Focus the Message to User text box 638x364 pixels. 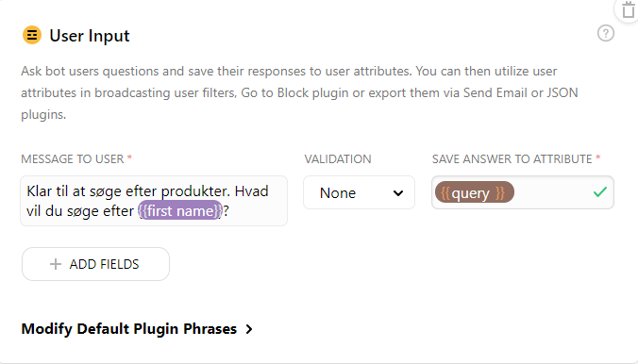(x=154, y=201)
